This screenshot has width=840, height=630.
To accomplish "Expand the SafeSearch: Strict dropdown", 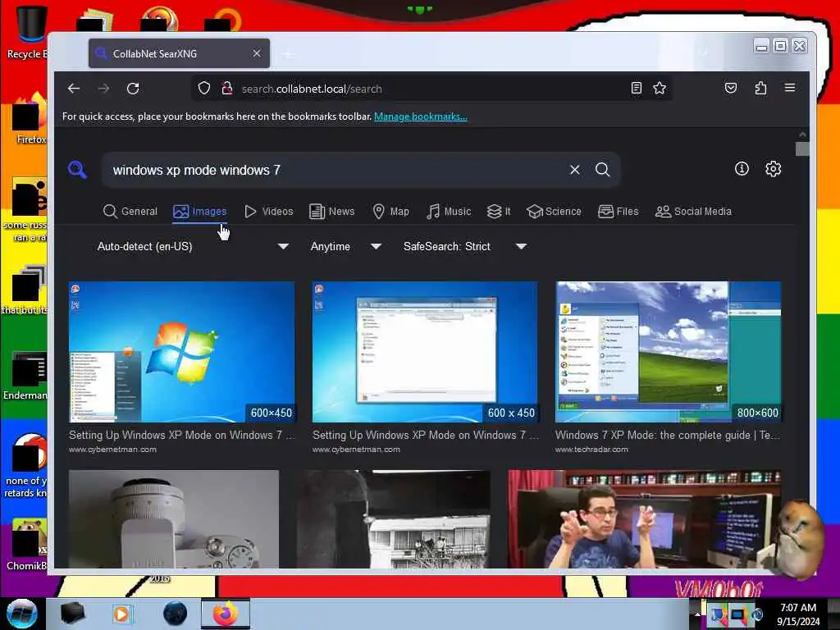I will [x=464, y=246].
